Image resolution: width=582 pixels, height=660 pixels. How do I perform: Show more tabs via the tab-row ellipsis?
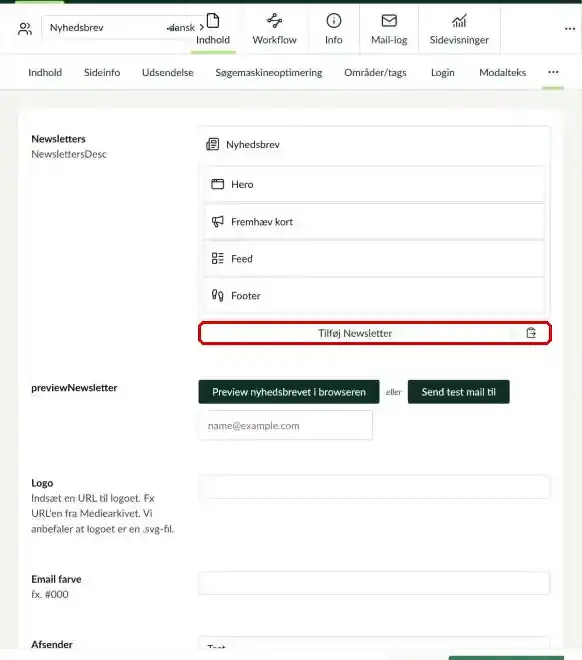pyautogui.click(x=553, y=72)
